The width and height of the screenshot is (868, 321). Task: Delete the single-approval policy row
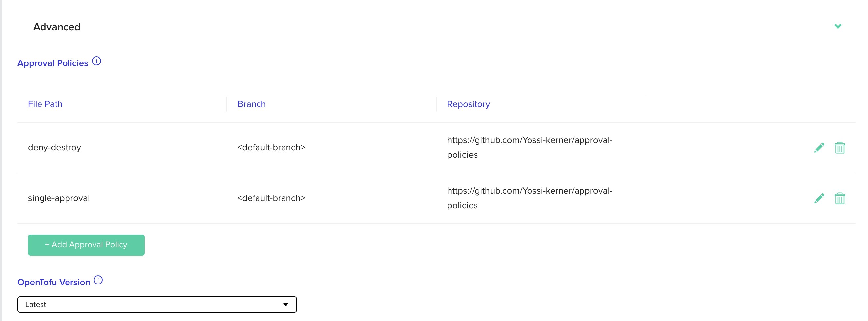(839, 199)
